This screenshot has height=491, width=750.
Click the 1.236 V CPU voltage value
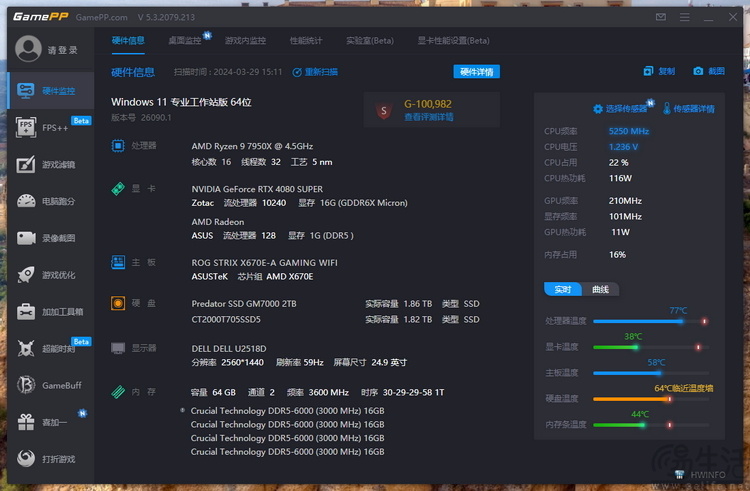pyautogui.click(x=623, y=147)
